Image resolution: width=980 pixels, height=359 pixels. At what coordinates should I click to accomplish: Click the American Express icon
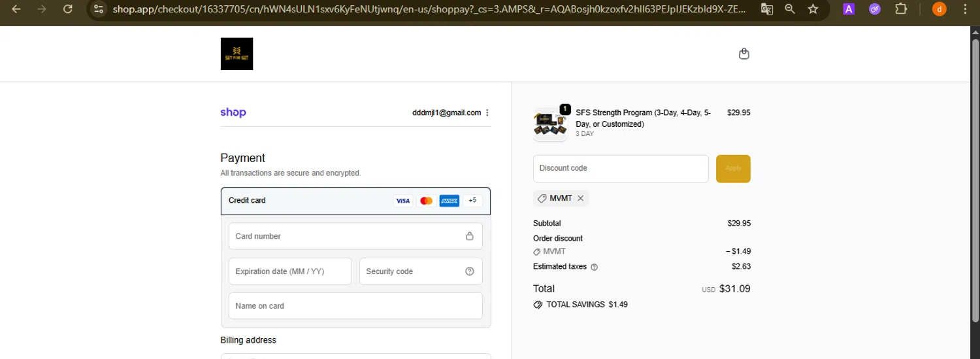(x=449, y=201)
